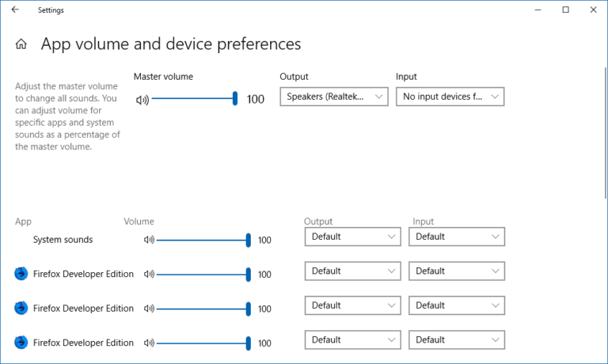Go to Settings home icon
Viewport: 608px width, 364px height.
(21, 44)
